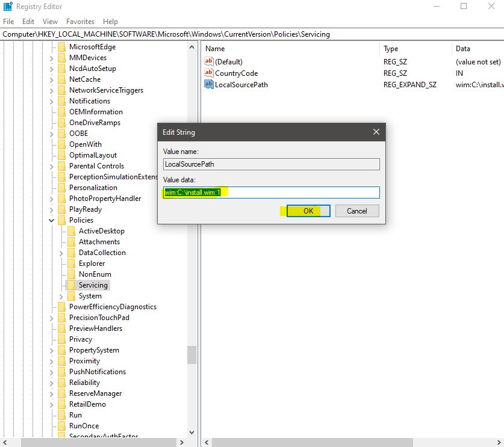Click the Explorer folder icon under Policies

click(71, 264)
